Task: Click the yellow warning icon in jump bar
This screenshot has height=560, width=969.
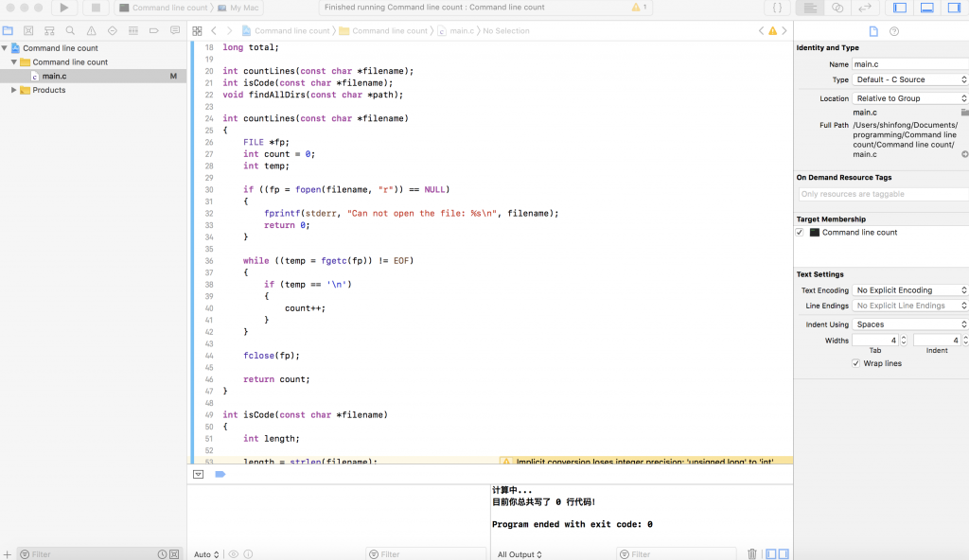Action: pos(772,31)
